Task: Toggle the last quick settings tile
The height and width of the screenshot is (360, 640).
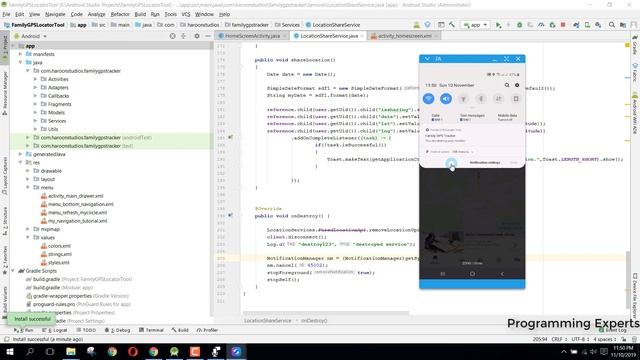Action: coord(516,99)
